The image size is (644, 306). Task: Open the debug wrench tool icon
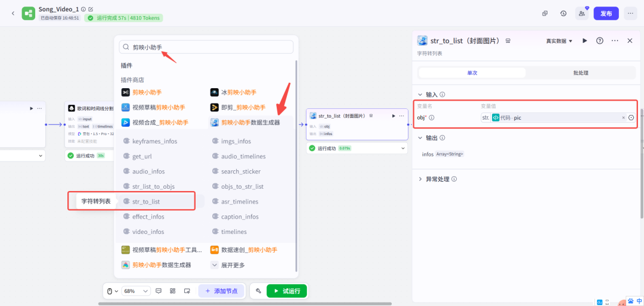[x=258, y=291]
